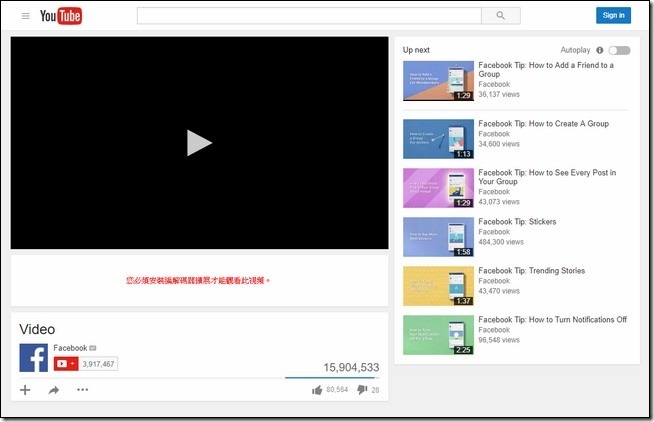Screen dimensions: 654x422
Task: Open Trending Stories video thumbnail
Action: (x=438, y=286)
